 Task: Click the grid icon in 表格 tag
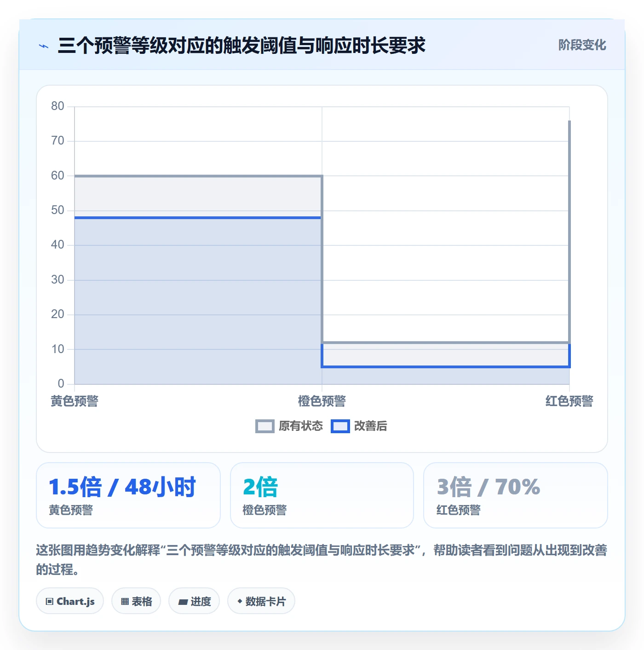(125, 602)
